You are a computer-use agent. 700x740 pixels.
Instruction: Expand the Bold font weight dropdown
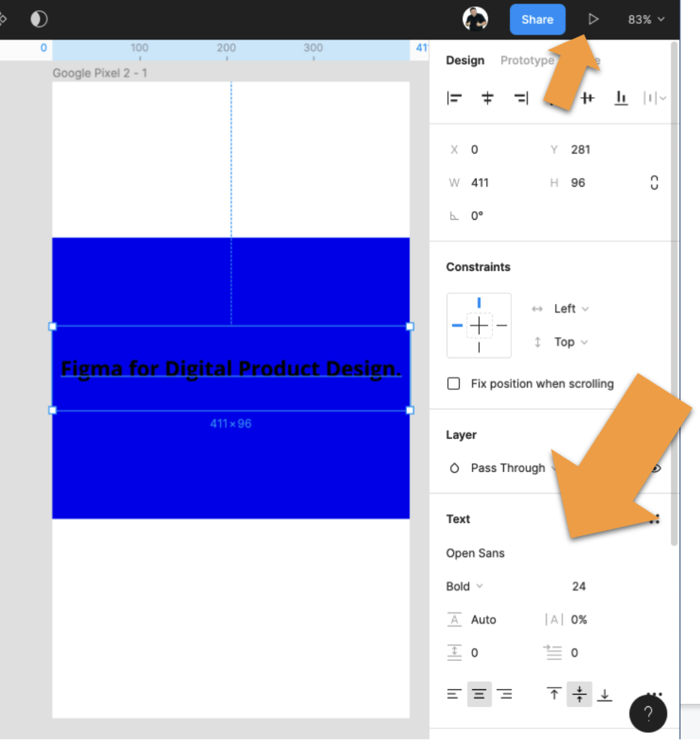coord(465,586)
